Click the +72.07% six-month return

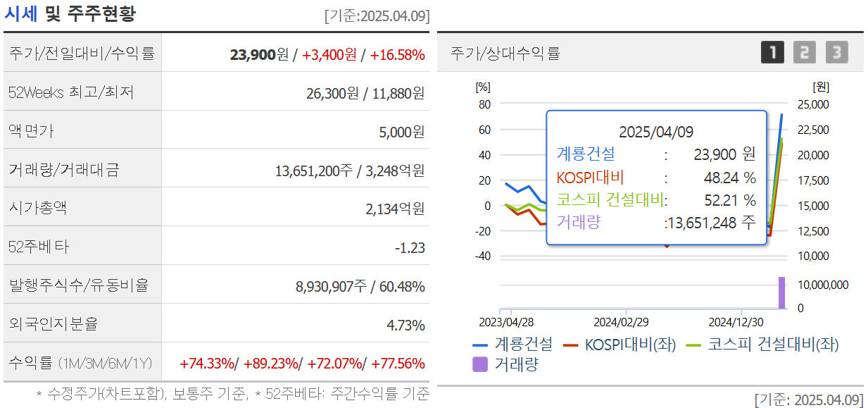(x=334, y=364)
